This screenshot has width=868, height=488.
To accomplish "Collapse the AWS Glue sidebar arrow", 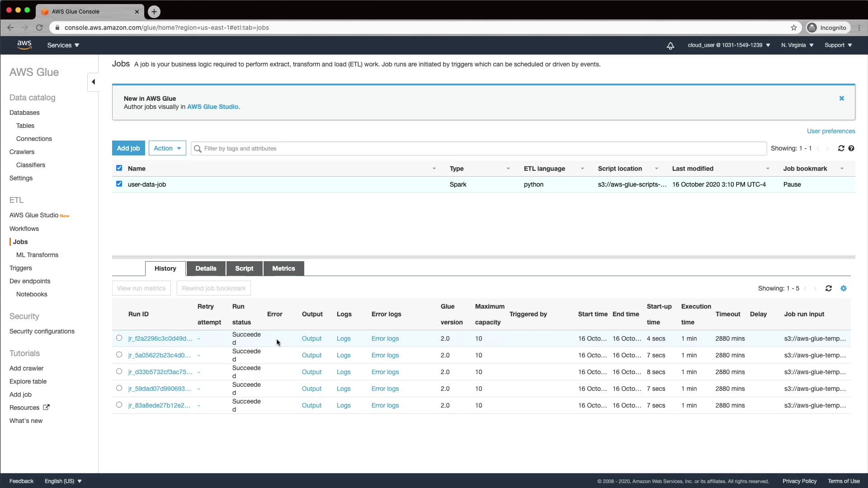I will [x=93, y=82].
